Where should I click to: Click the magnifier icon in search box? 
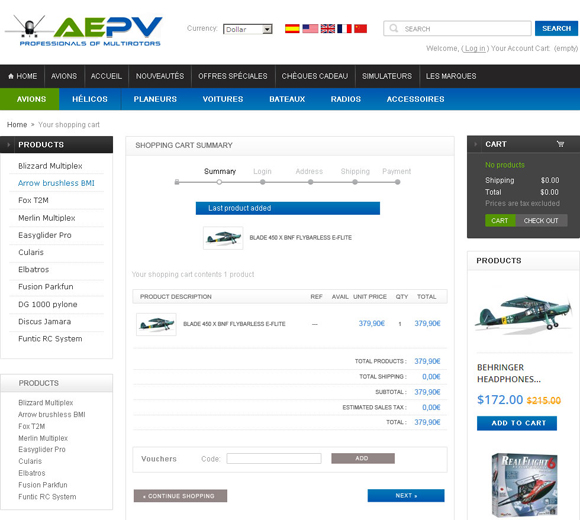(x=394, y=28)
